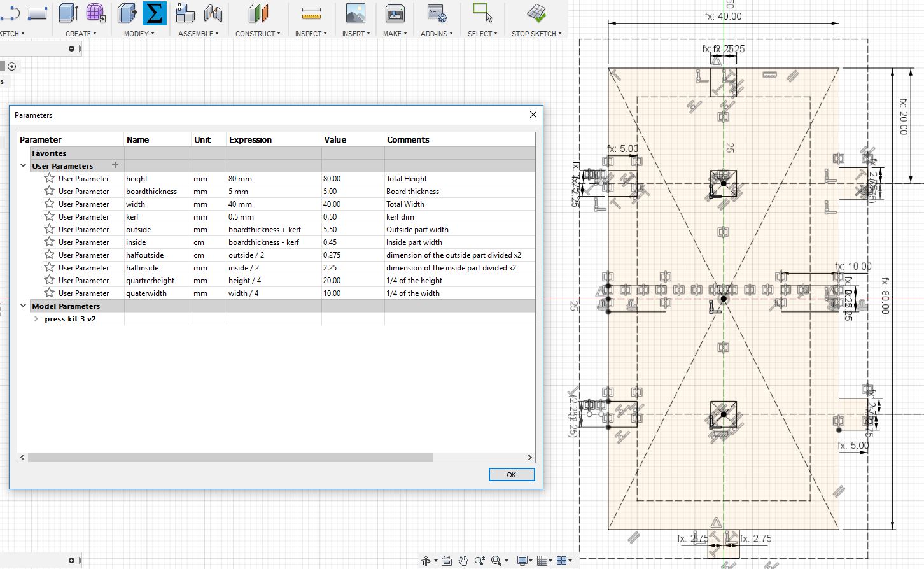Favorite the height parameter star
Viewport: 924px width, 569px height.
[49, 178]
